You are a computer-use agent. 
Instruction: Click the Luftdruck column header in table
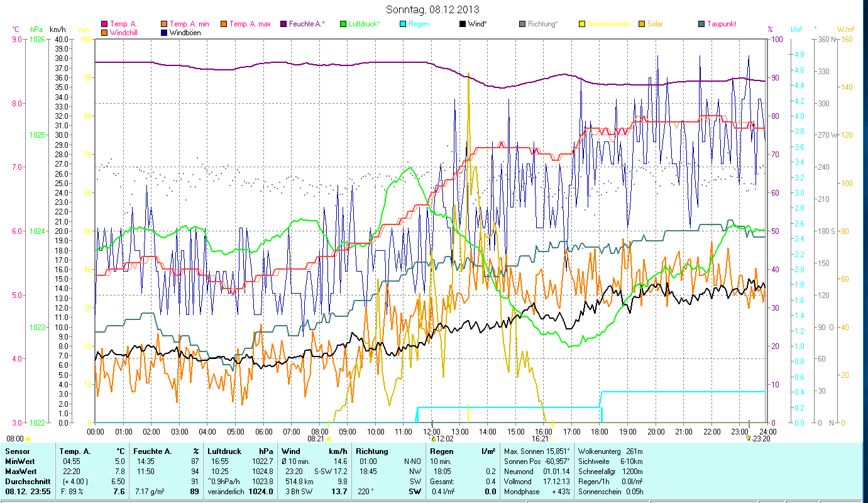[223, 451]
